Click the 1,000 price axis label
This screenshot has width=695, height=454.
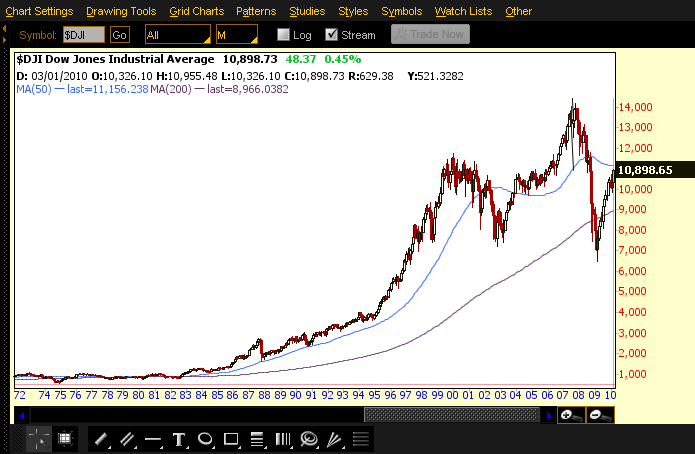click(x=632, y=374)
